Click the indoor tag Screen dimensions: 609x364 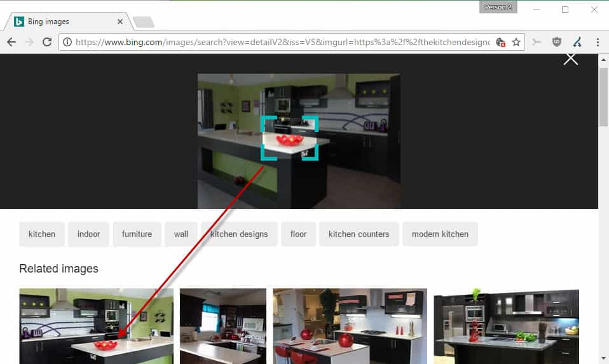coord(88,234)
